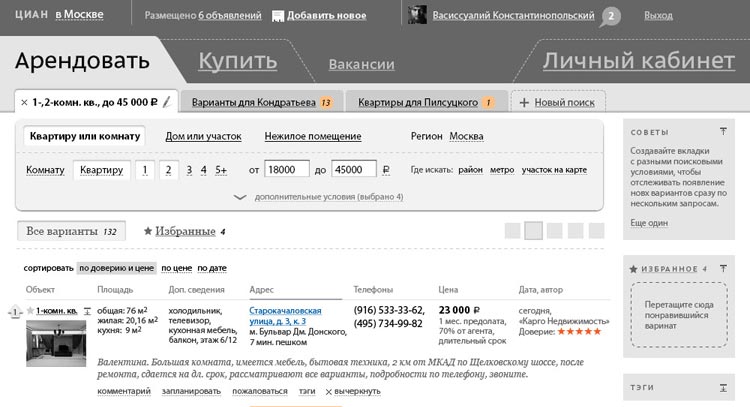Click the star icon beside Избранные tab

(148, 231)
